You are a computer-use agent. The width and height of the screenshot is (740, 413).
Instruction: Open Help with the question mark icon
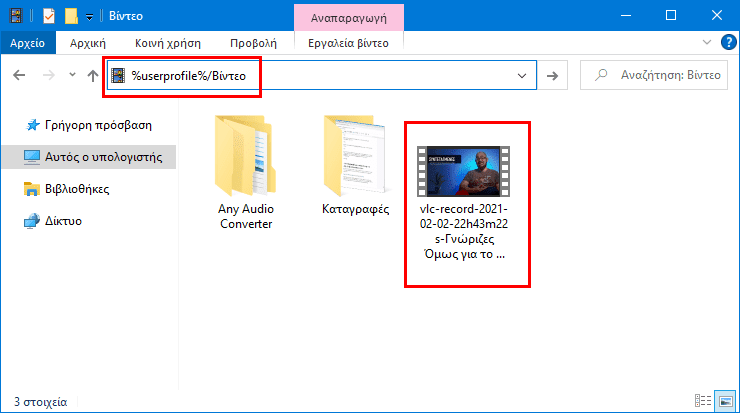click(729, 42)
